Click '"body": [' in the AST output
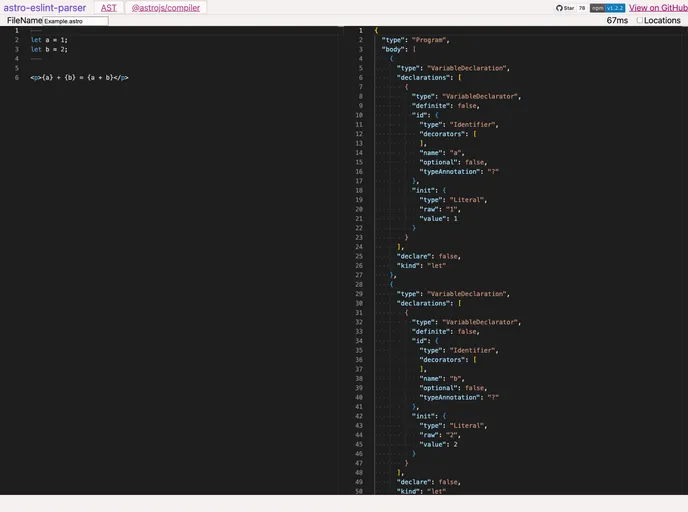This screenshot has width=688, height=512. pos(398,49)
